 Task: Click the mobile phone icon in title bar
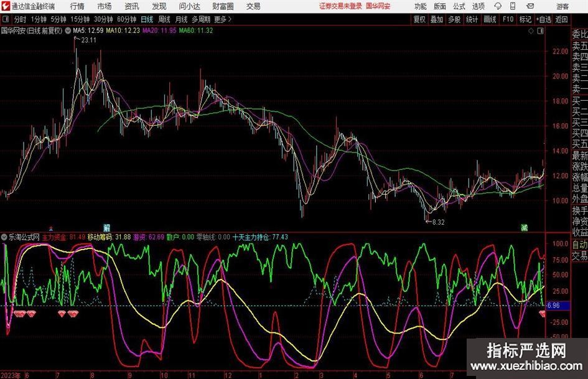pyautogui.click(x=513, y=6)
